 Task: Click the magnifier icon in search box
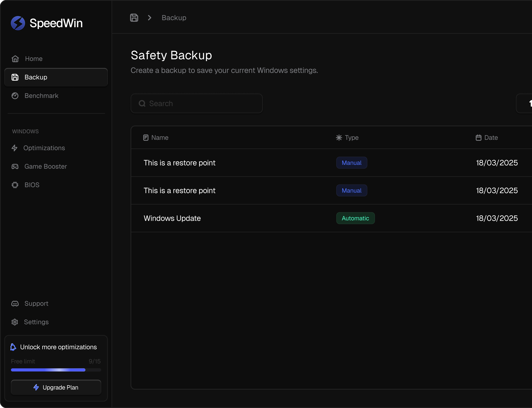point(142,103)
